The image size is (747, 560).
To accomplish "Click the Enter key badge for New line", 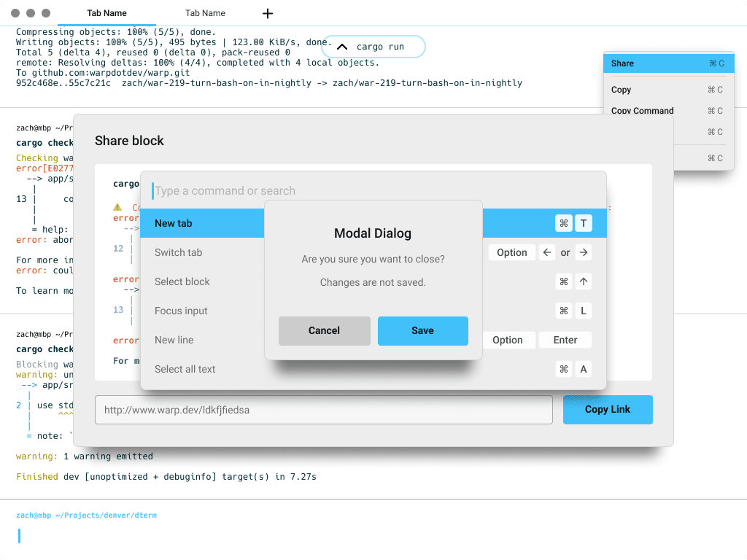I will tap(565, 340).
